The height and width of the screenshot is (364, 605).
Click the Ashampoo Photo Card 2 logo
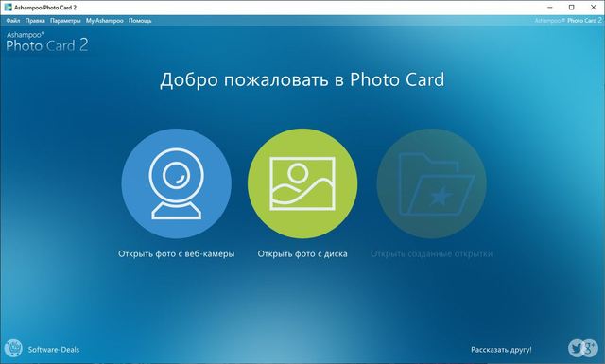coord(46,42)
